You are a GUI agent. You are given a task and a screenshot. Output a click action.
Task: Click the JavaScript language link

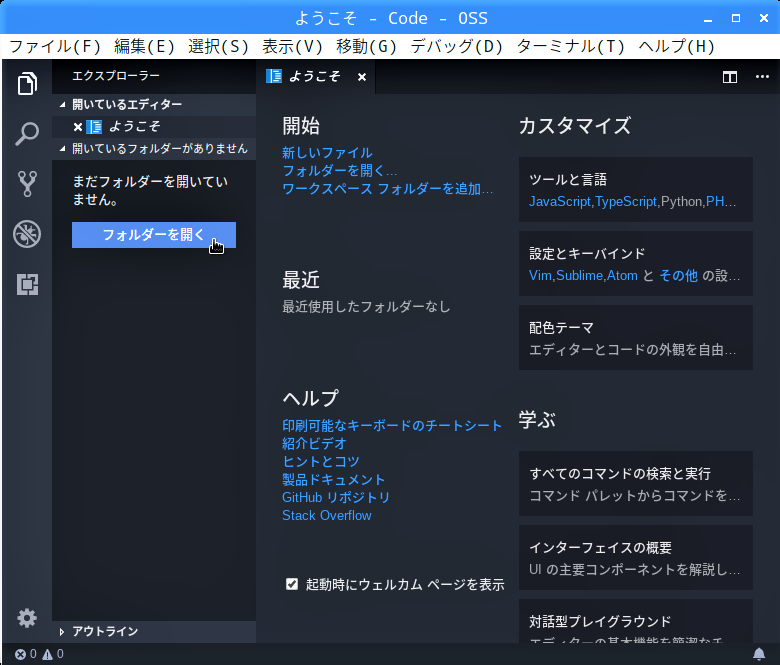coord(560,201)
